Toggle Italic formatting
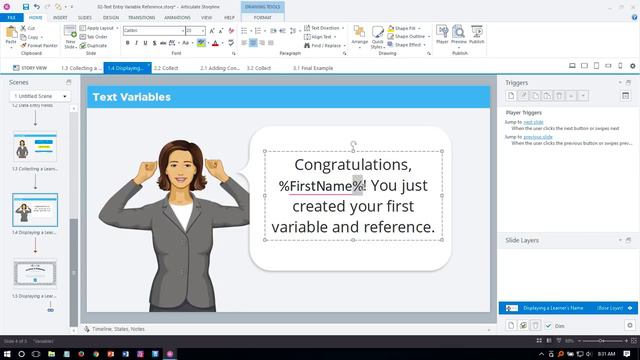The image size is (640, 360). pyautogui.click(x=136, y=43)
